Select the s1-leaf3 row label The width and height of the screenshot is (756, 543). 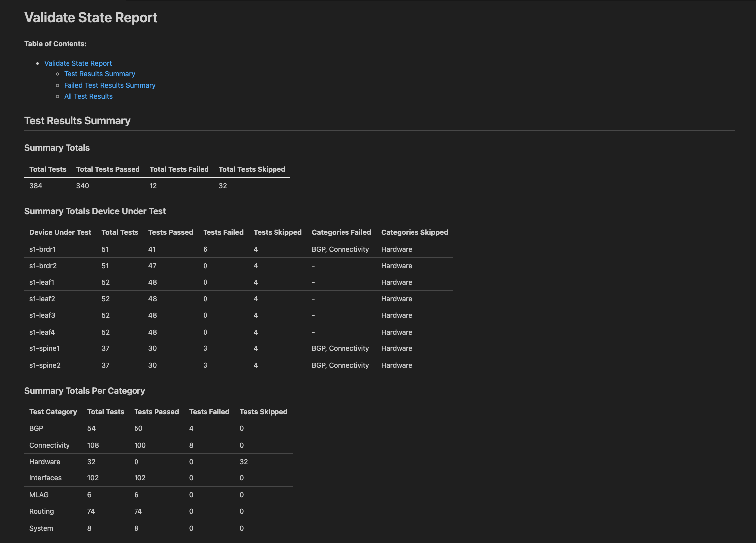click(42, 315)
